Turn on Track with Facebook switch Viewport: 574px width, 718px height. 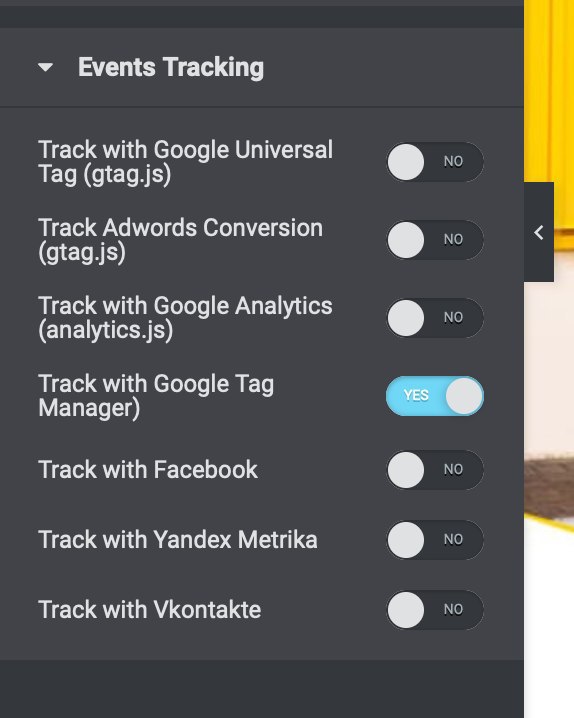tap(435, 469)
